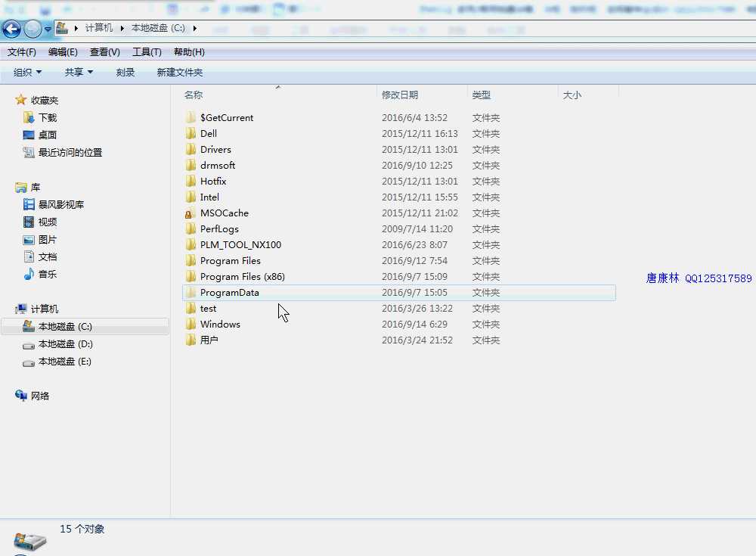Screen dimensions: 756x556
Task: Click drive icon in details pane
Action: pos(30,542)
